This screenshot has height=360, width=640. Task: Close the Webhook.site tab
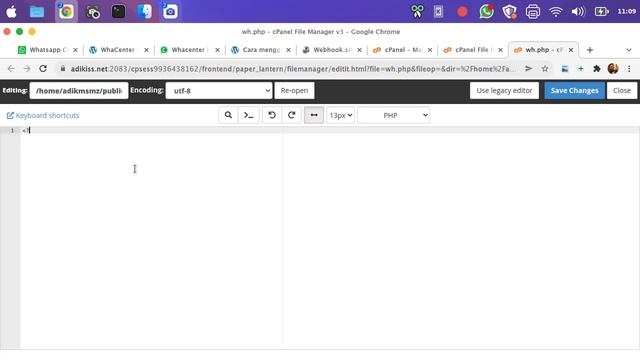pyautogui.click(x=359, y=50)
